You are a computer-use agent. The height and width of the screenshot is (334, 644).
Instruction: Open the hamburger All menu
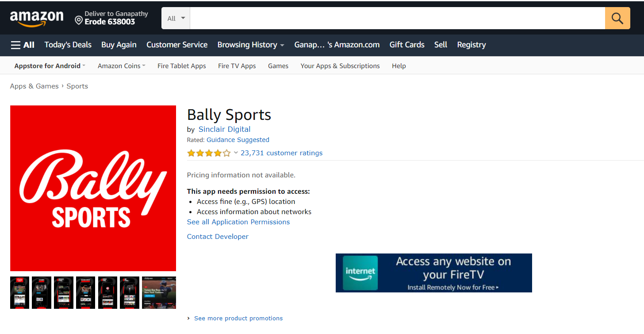tap(22, 45)
